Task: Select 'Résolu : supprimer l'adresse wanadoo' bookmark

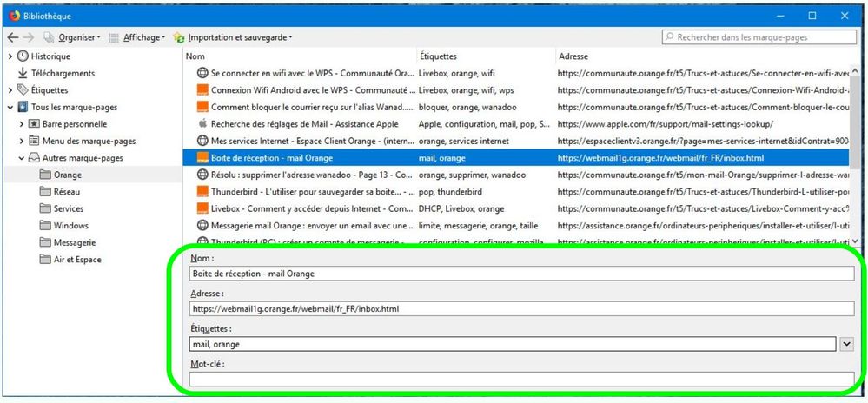Action: (x=312, y=175)
